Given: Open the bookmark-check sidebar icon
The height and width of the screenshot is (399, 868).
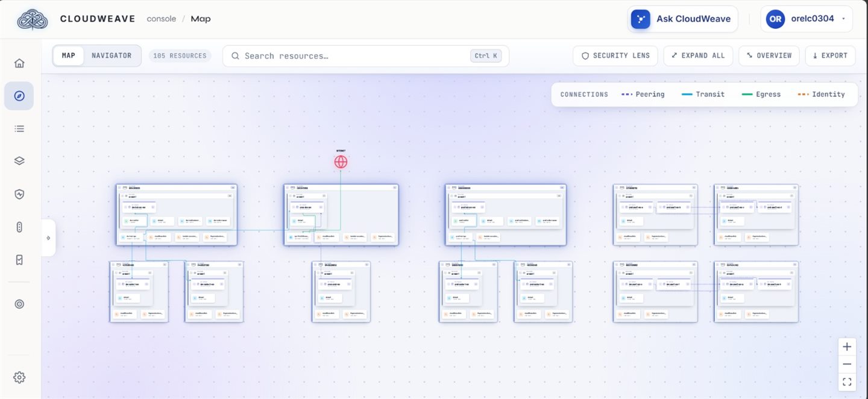Looking at the screenshot, I should tap(19, 260).
